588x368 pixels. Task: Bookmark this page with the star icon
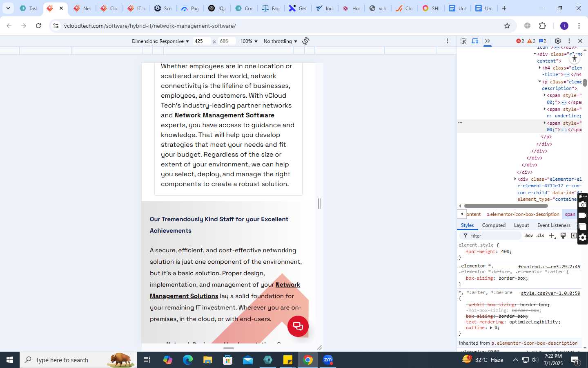pyautogui.click(x=507, y=26)
